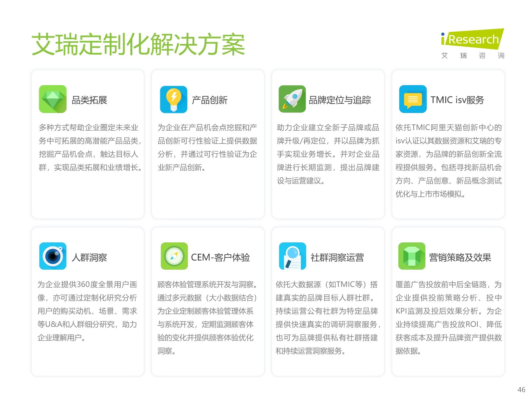Click the 品类拓展 heading
Image resolution: width=532 pixels, height=399 pixels.
coord(89,100)
